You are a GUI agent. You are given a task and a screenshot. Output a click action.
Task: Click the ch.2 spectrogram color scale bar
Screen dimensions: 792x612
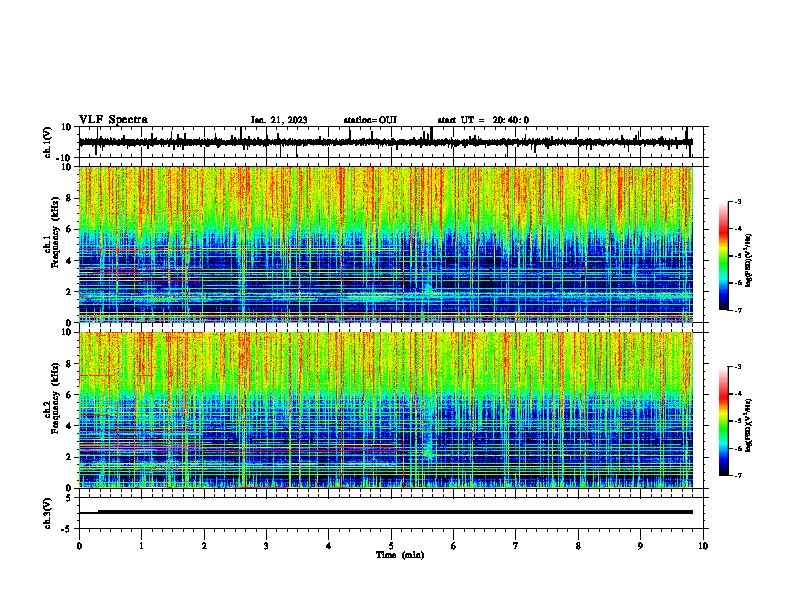pyautogui.click(x=723, y=421)
